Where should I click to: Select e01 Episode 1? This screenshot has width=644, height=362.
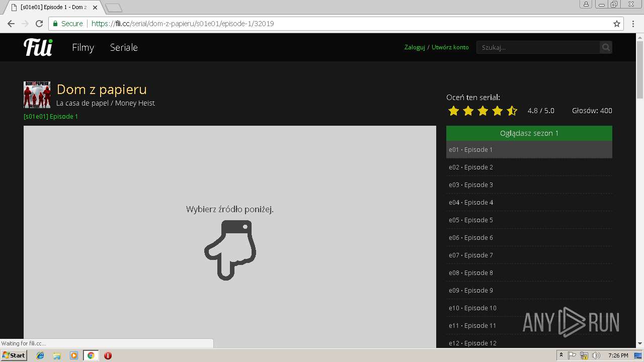point(529,149)
